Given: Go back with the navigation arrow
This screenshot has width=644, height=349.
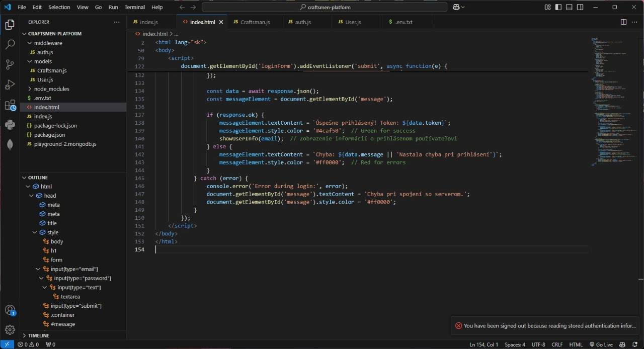Looking at the screenshot, I should (x=182, y=7).
